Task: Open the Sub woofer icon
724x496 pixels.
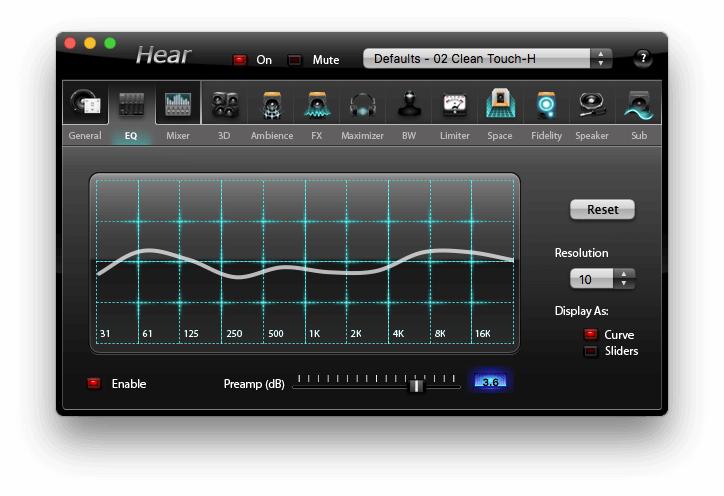Action: 639,105
